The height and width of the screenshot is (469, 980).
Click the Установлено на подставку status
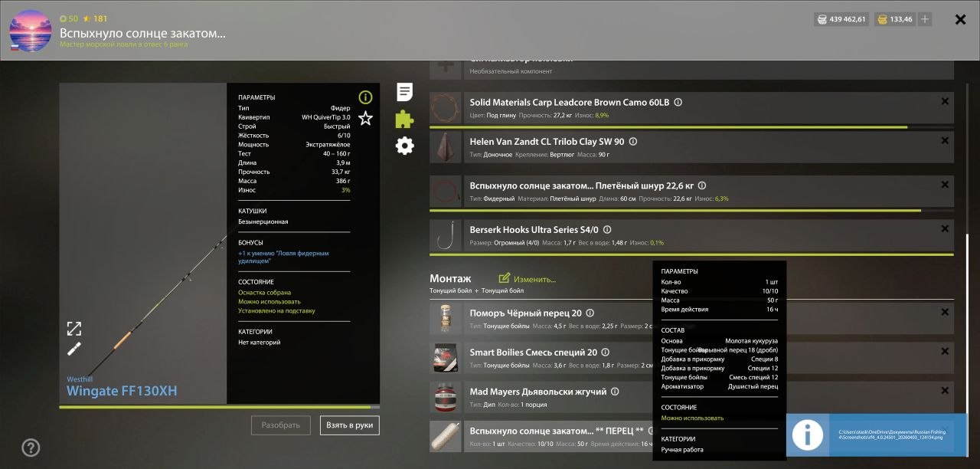coord(276,311)
